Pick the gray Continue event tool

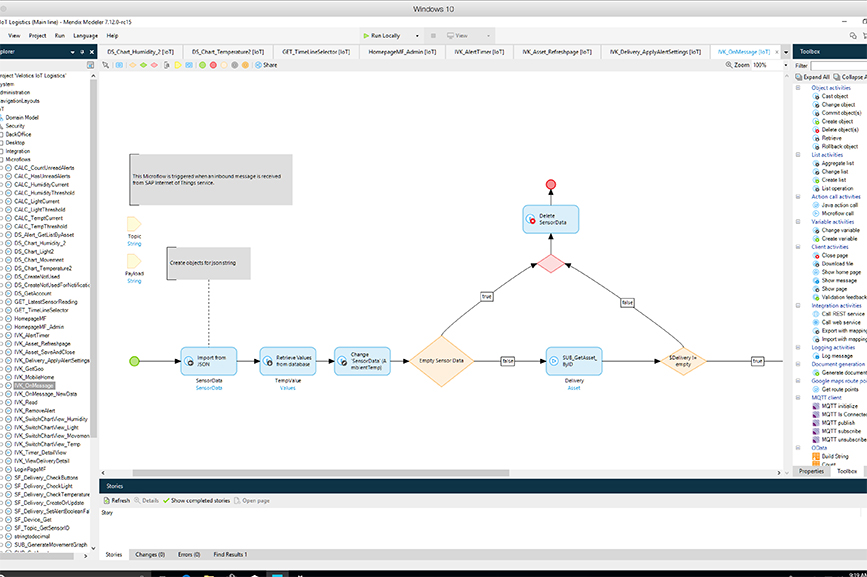234,65
